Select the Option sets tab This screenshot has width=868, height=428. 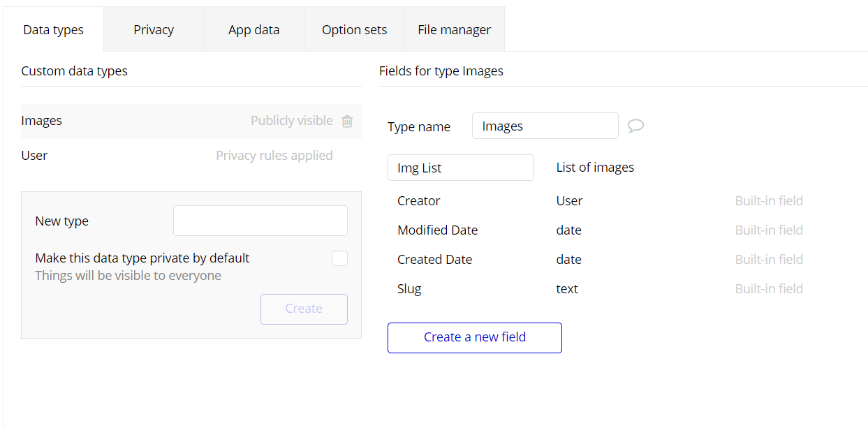(x=354, y=30)
